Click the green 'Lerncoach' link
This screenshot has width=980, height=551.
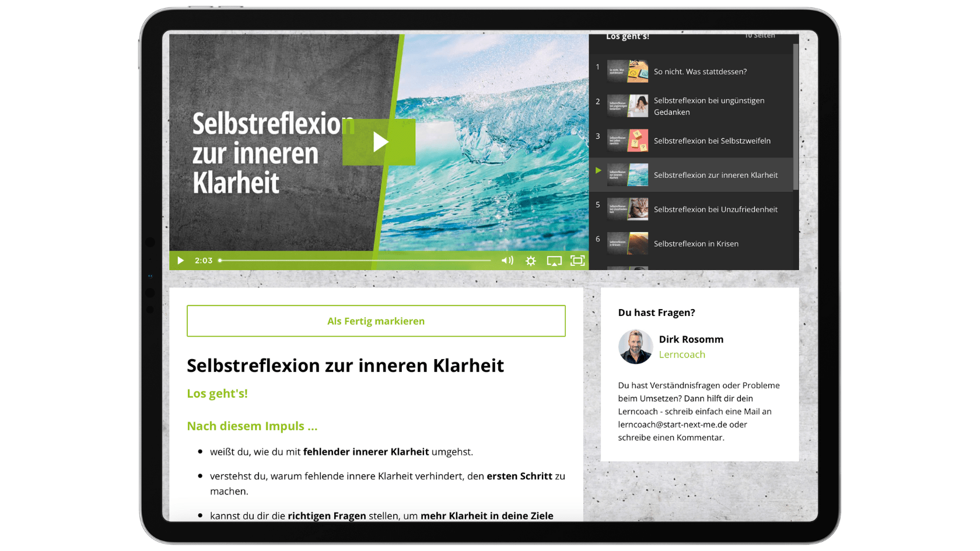682,354
